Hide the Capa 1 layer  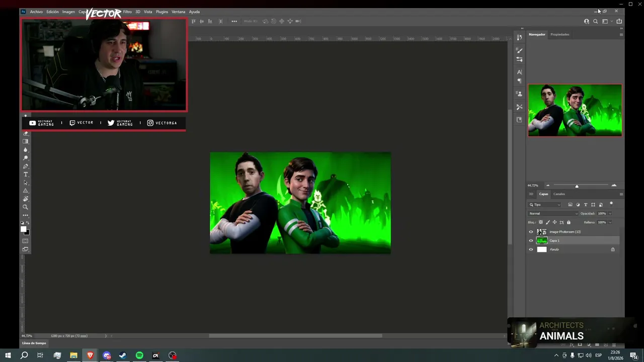tap(531, 241)
